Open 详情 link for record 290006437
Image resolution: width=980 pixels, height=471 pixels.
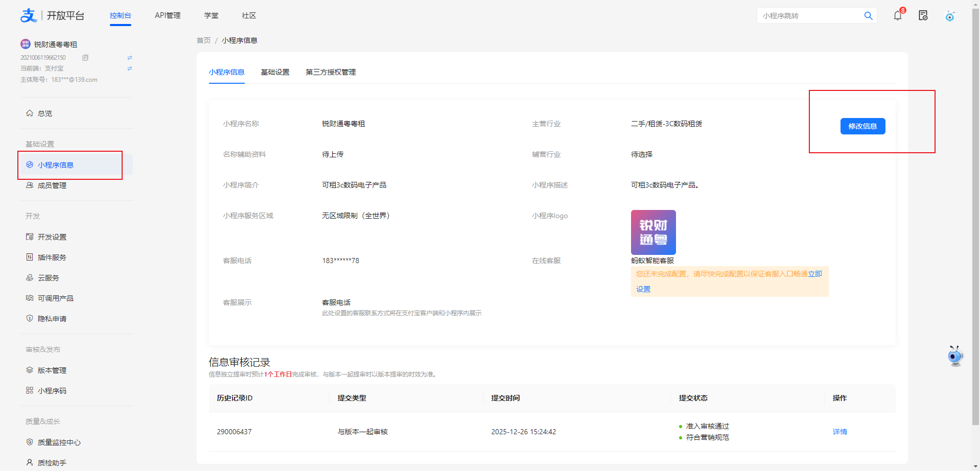coord(839,432)
